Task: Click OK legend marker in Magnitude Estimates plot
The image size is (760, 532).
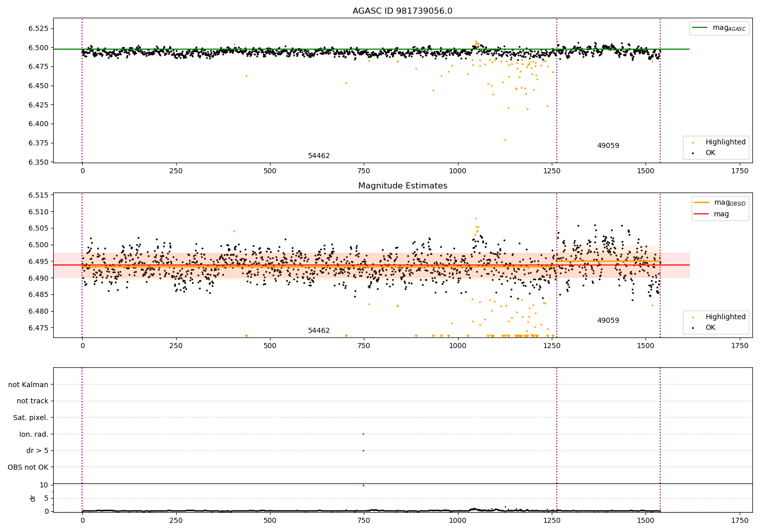Action: tap(693, 328)
